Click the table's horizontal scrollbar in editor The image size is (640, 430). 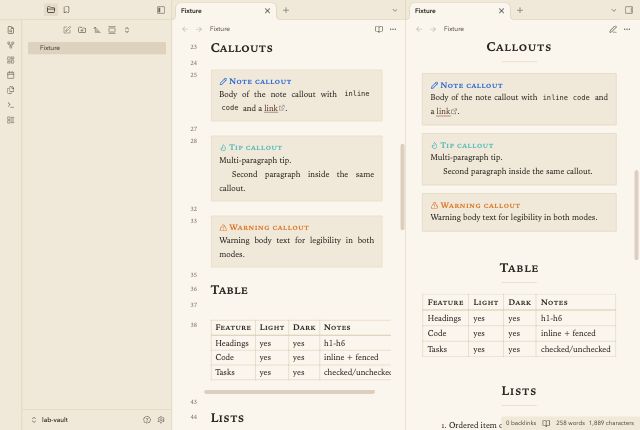coord(289,392)
